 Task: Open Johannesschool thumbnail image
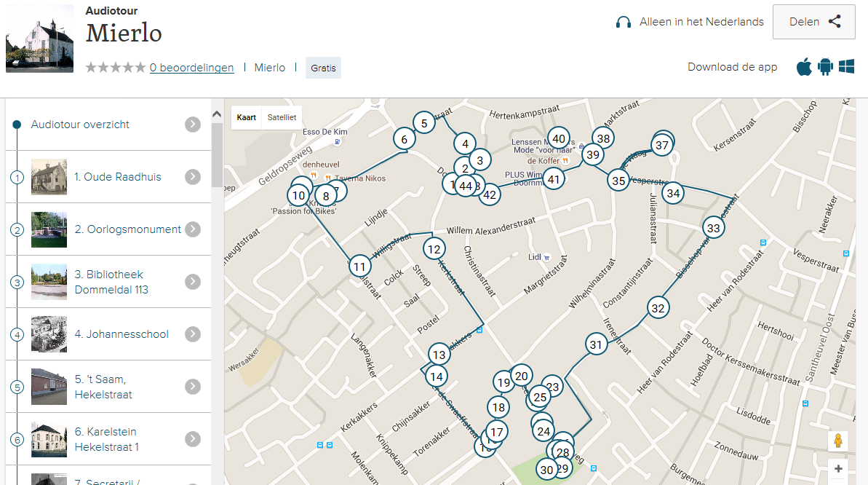click(49, 334)
